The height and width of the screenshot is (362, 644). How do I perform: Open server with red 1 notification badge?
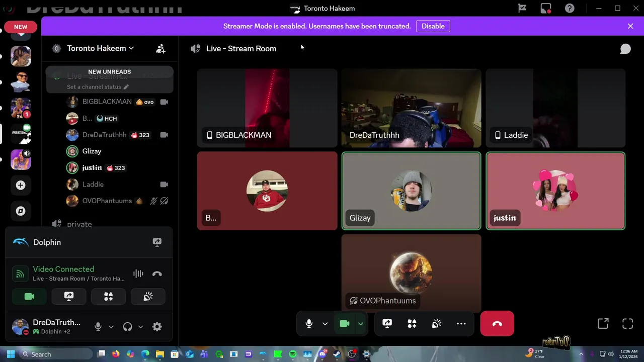pos(21,108)
